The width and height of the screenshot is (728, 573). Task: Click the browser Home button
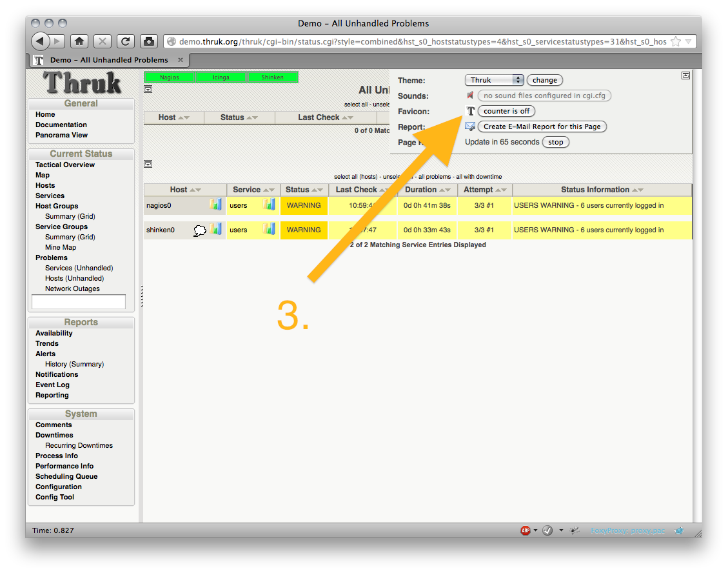79,41
